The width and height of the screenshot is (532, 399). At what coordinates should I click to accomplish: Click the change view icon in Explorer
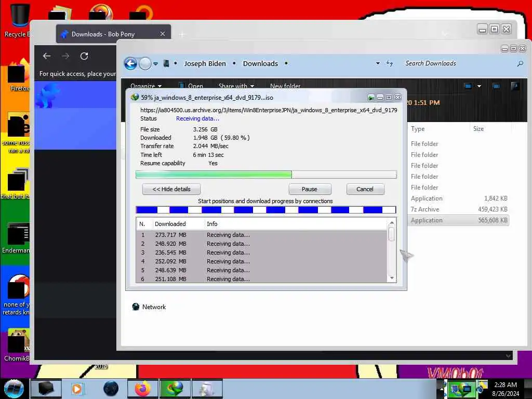tap(468, 86)
